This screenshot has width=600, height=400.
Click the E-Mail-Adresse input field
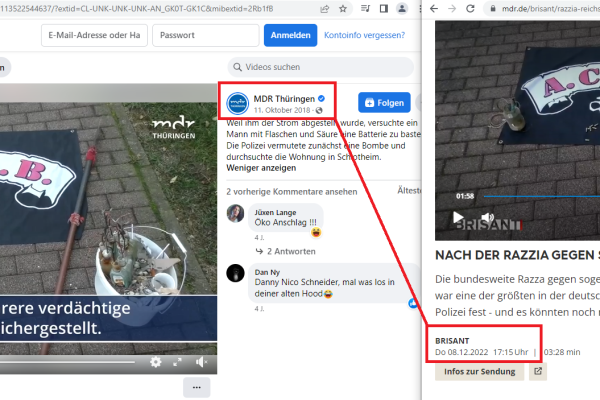pyautogui.click(x=95, y=35)
